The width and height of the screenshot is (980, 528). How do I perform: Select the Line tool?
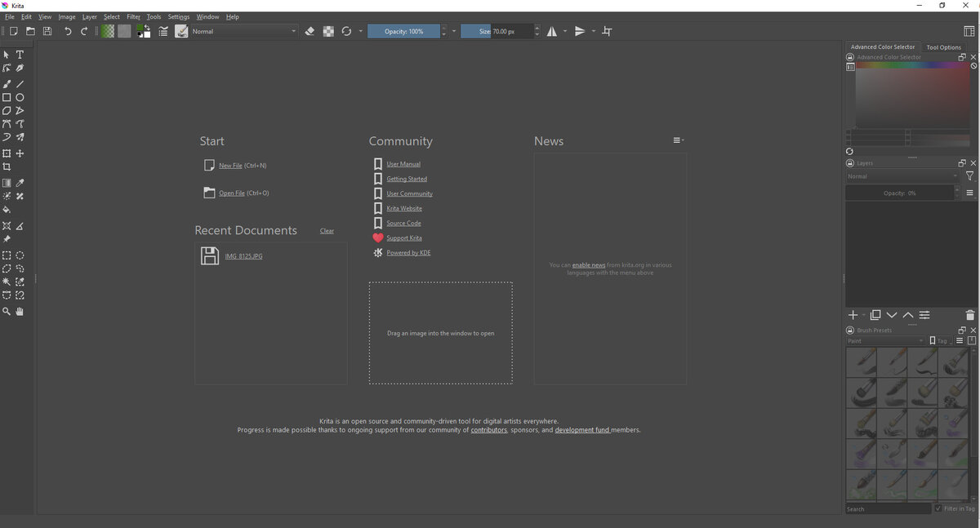20,84
